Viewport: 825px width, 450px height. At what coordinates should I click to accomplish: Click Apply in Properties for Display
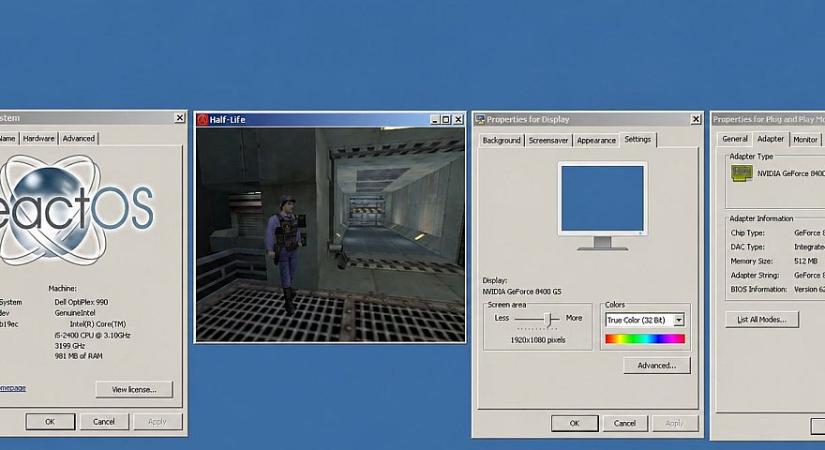[674, 423]
